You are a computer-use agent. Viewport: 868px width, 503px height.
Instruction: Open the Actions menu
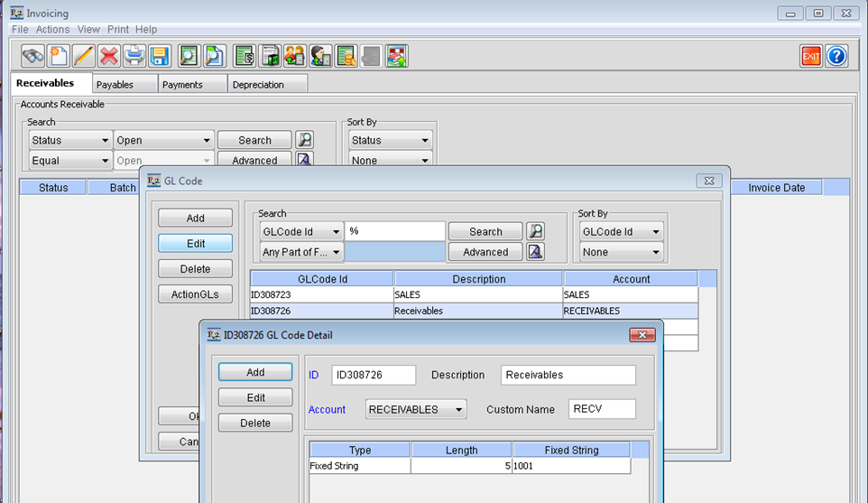(52, 30)
